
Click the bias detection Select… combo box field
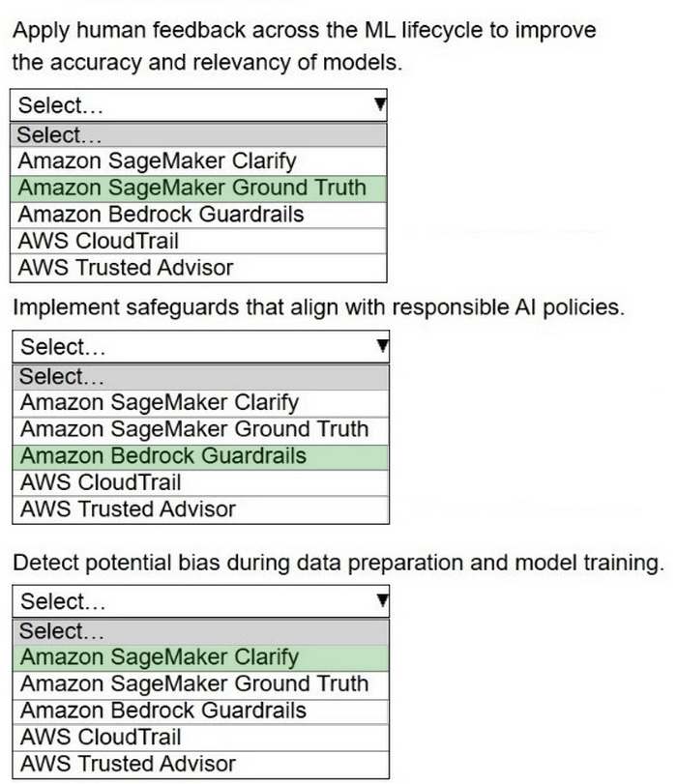[x=193, y=602]
